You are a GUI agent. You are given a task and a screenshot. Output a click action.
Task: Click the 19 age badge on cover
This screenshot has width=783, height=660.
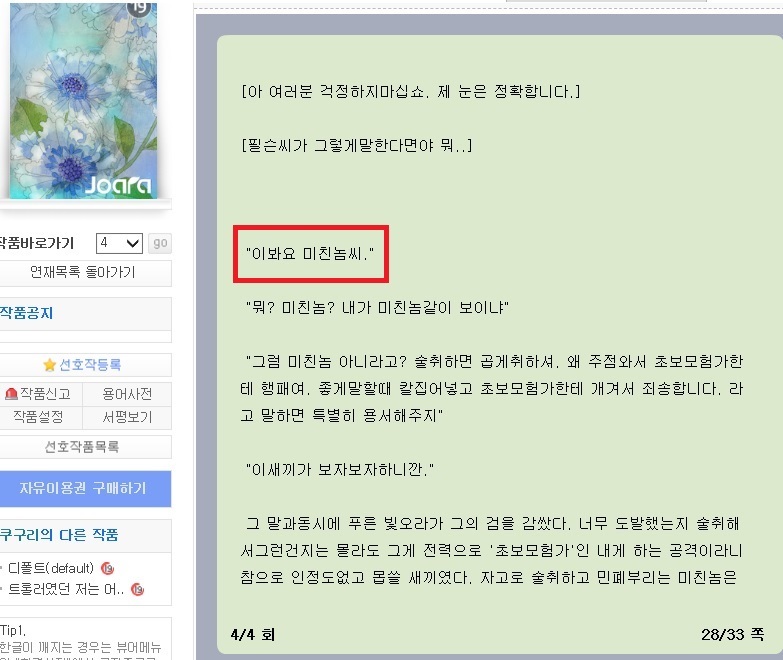pos(138,7)
